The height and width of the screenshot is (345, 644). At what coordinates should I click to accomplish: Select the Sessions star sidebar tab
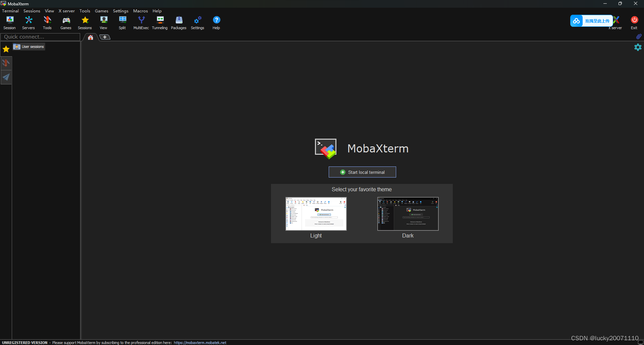point(6,49)
